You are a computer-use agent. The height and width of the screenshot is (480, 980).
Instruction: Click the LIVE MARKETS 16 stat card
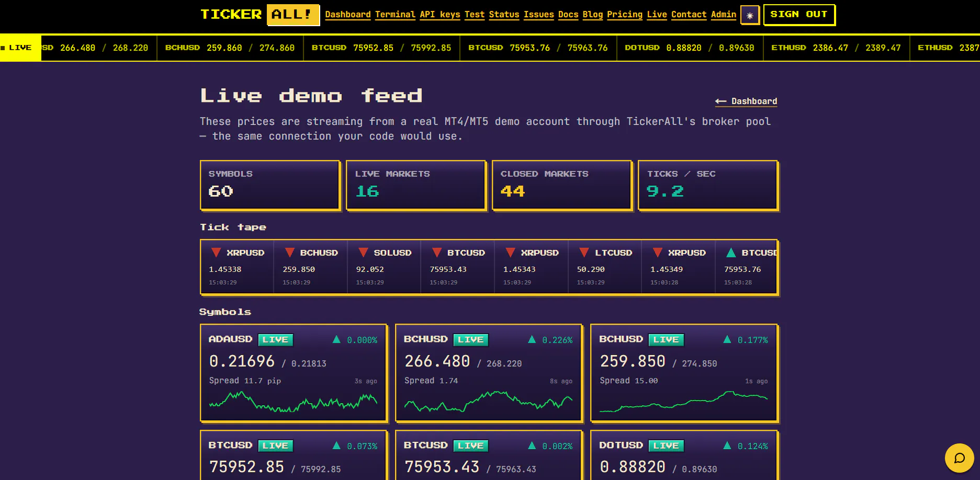(416, 185)
